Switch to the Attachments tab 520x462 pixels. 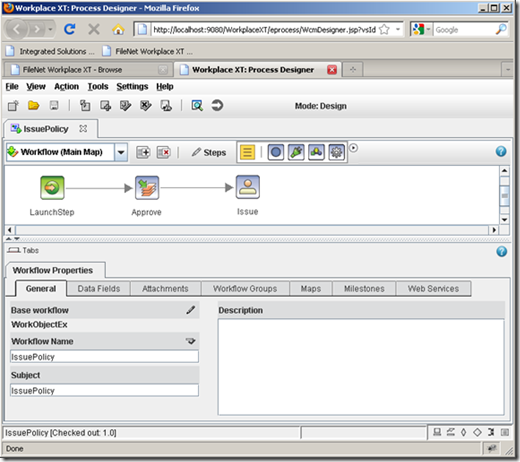tap(165, 289)
